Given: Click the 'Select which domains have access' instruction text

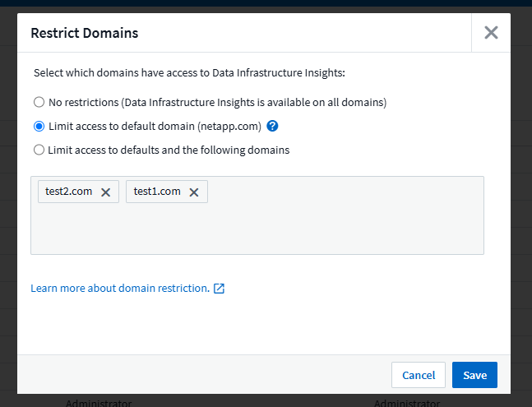Looking at the screenshot, I should 189,73.
